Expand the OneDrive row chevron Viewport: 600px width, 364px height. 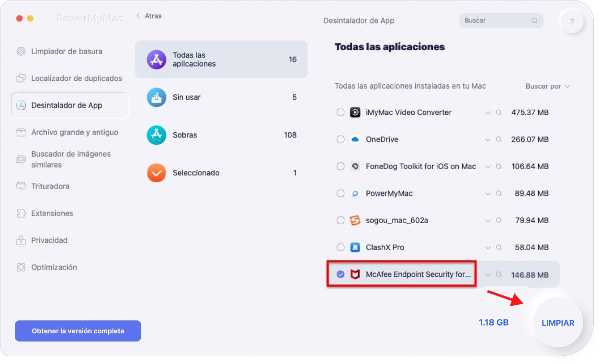[488, 139]
